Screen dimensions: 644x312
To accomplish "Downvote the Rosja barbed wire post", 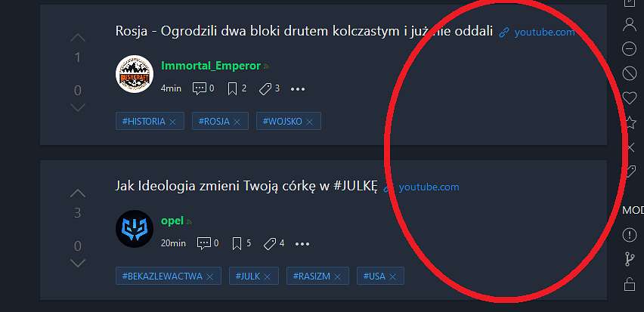I will pos(78,107).
